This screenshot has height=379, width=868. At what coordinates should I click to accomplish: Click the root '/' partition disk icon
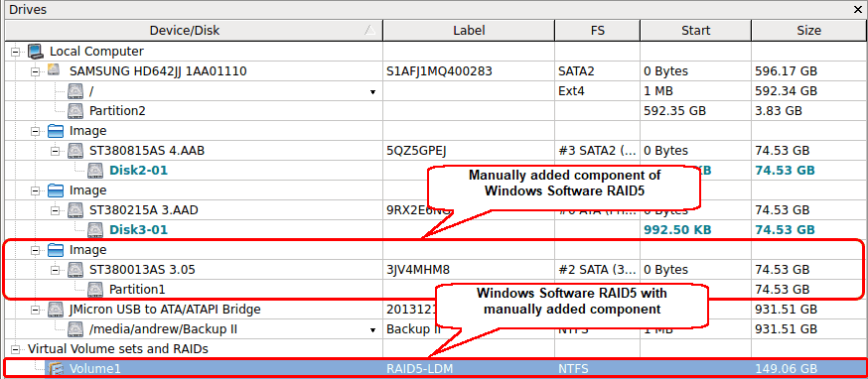click(x=75, y=90)
